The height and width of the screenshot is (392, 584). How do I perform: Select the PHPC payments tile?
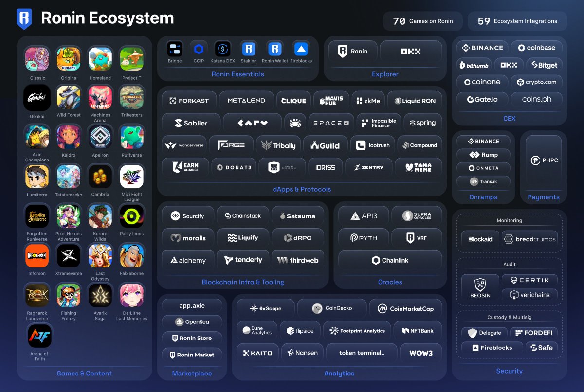click(x=544, y=160)
